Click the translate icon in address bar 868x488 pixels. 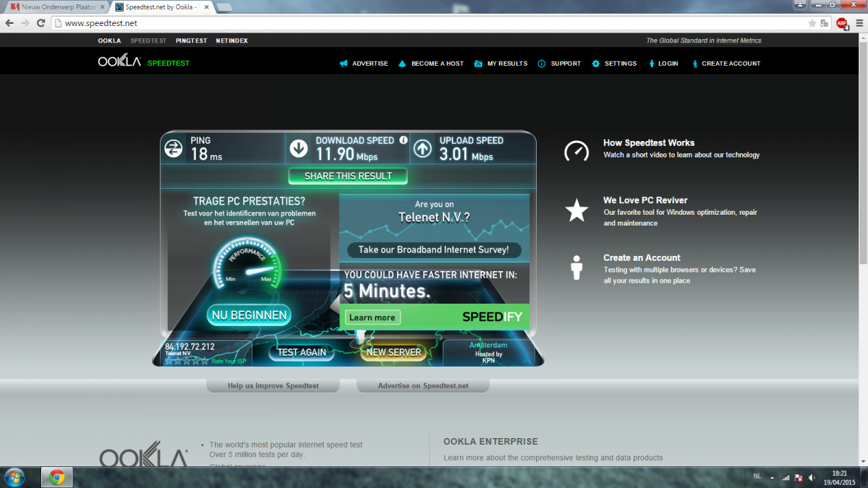coord(825,23)
